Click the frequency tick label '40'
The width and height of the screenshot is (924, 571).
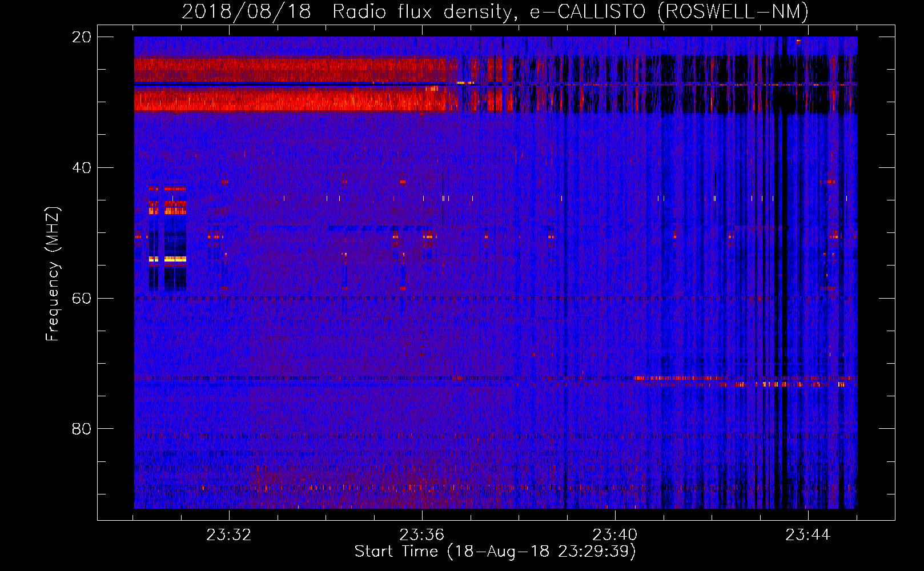click(x=81, y=168)
